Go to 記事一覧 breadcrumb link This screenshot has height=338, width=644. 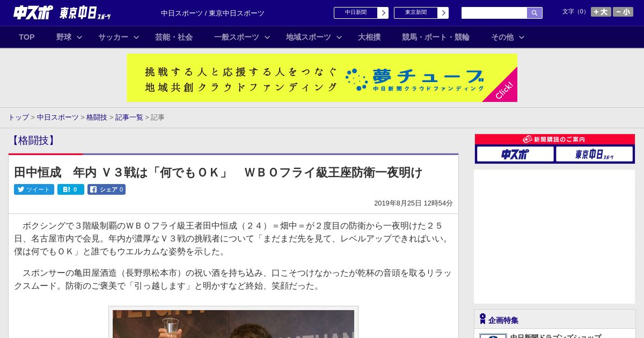tap(129, 117)
